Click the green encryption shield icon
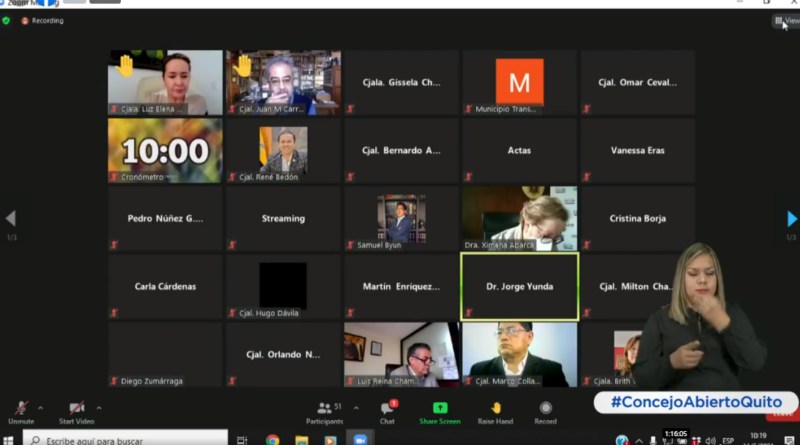This screenshot has height=445, width=800. [x=7, y=20]
